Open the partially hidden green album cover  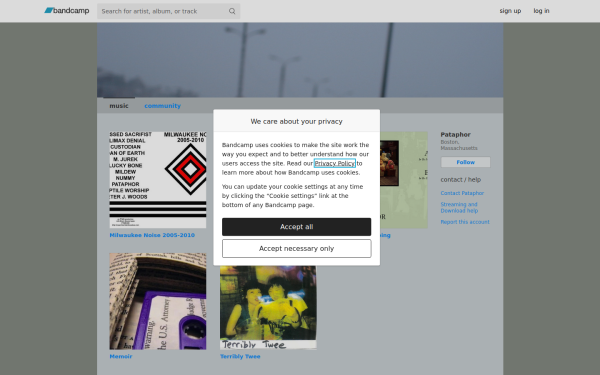click(x=404, y=180)
